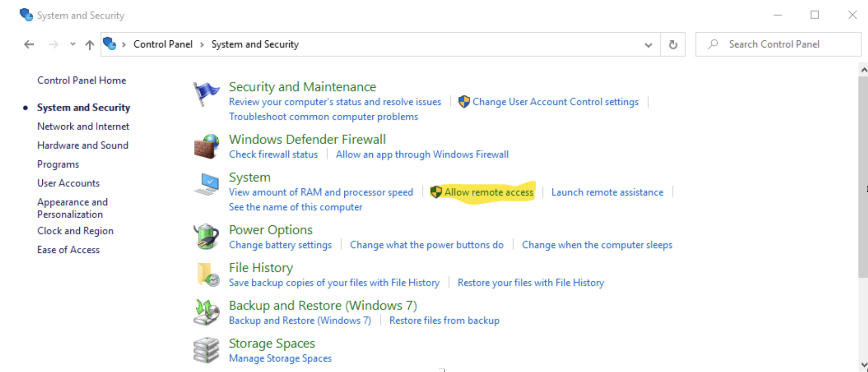Open the System heading link
This screenshot has width=868, height=372.
tap(250, 177)
